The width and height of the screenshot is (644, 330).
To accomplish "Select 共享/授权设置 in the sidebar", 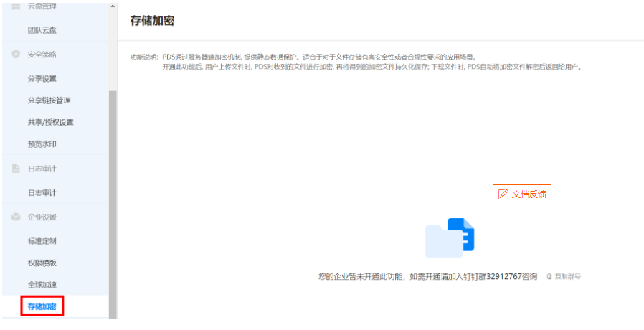I will 50,122.
